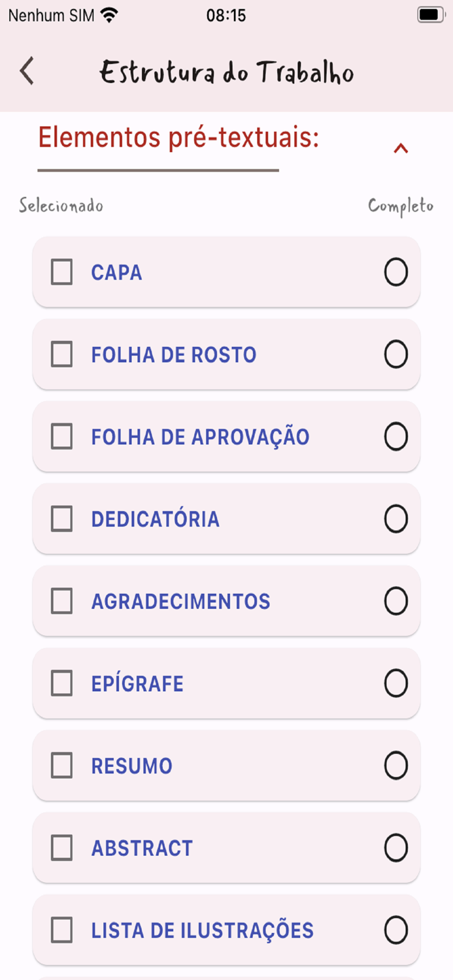Tick the LISTA DE ILUSTRAÇÕES checkbox

tap(61, 930)
